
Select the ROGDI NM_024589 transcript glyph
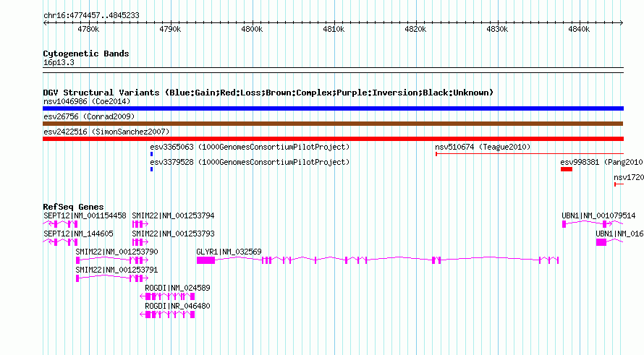[x=167, y=296]
